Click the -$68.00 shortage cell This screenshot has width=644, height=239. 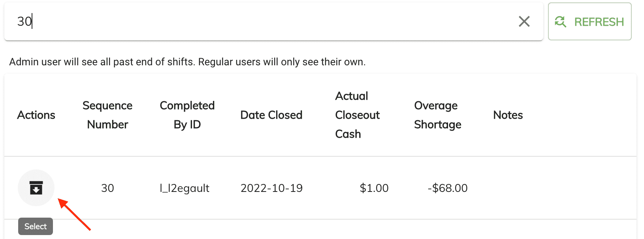click(x=447, y=188)
